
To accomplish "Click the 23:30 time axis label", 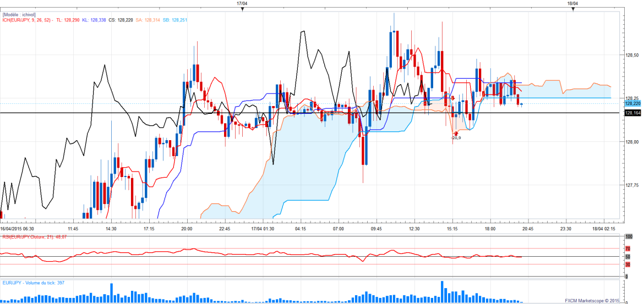I will click(565, 229).
